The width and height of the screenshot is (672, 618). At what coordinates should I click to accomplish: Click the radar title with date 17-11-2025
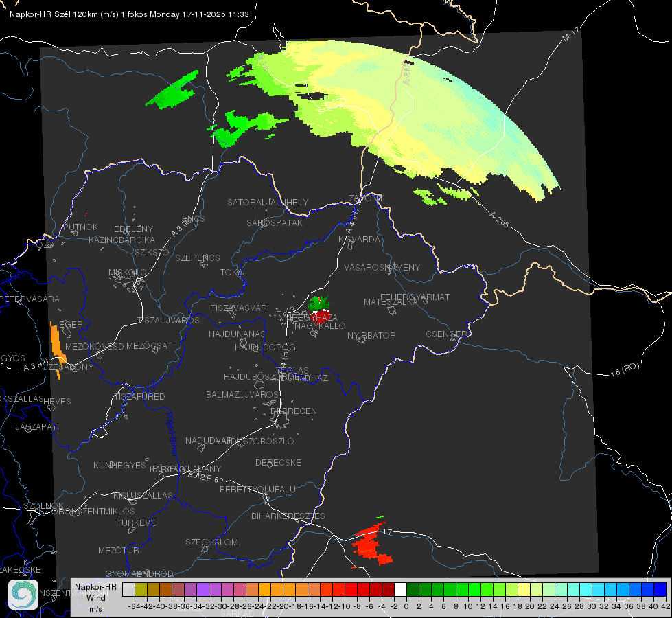coord(129,14)
